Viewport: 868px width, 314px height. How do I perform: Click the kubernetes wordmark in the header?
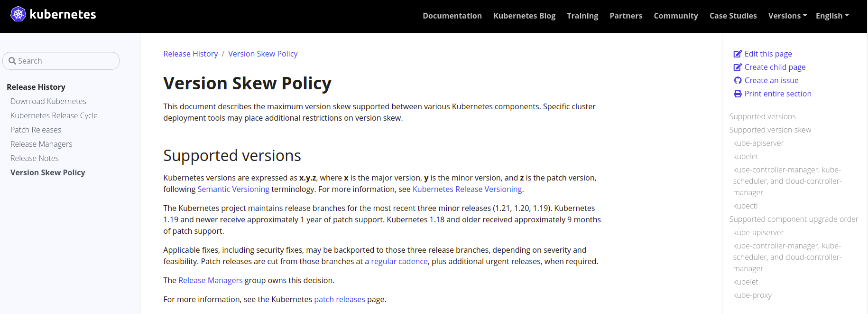click(x=63, y=14)
